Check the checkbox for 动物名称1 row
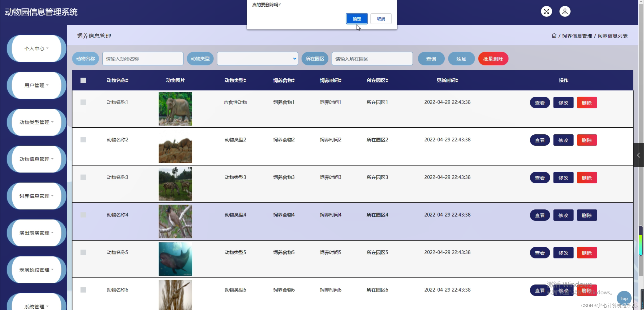Screen dimensions: 644x310 (x=83, y=102)
